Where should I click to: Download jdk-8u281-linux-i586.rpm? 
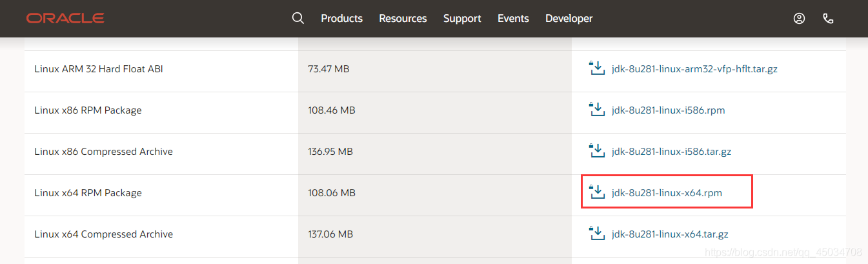668,110
